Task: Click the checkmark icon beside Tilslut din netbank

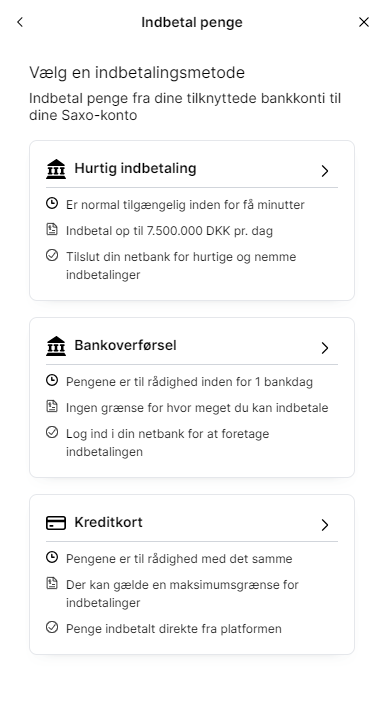Action: coord(52,255)
